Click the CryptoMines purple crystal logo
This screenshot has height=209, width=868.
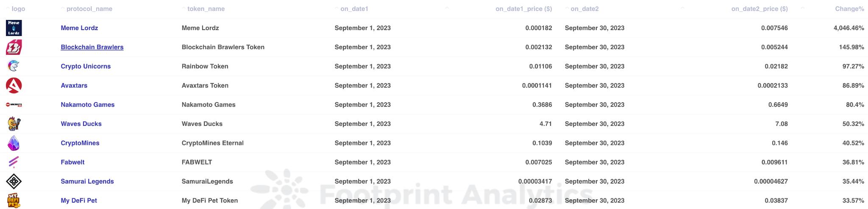point(14,143)
